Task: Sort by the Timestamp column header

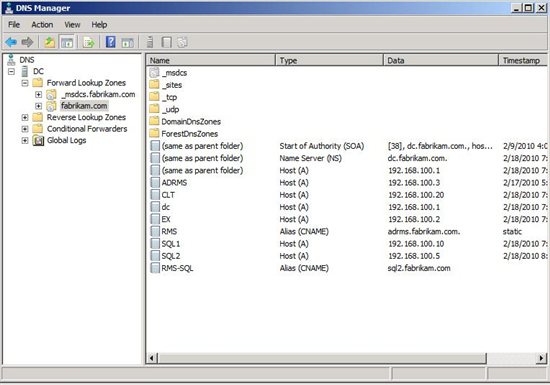Action: tap(523, 60)
